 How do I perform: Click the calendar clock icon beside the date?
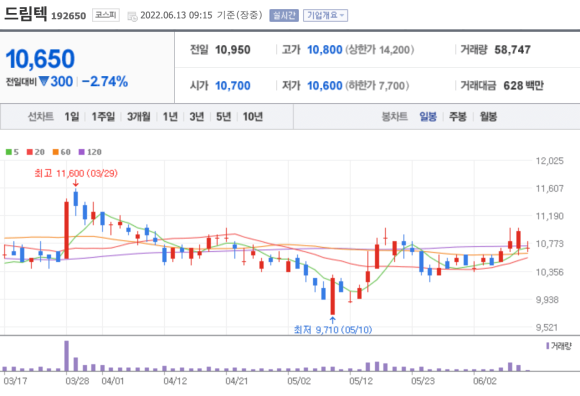click(x=132, y=16)
